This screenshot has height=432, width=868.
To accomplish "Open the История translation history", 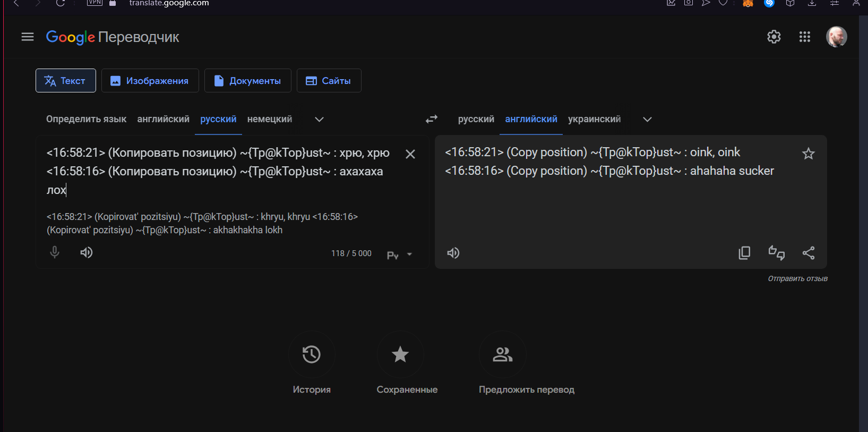I will click(312, 354).
